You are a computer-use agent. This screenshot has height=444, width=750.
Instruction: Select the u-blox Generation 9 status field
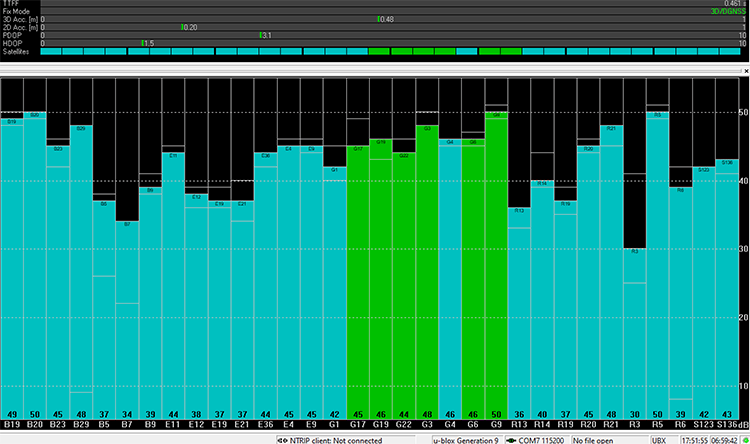[x=468, y=438]
